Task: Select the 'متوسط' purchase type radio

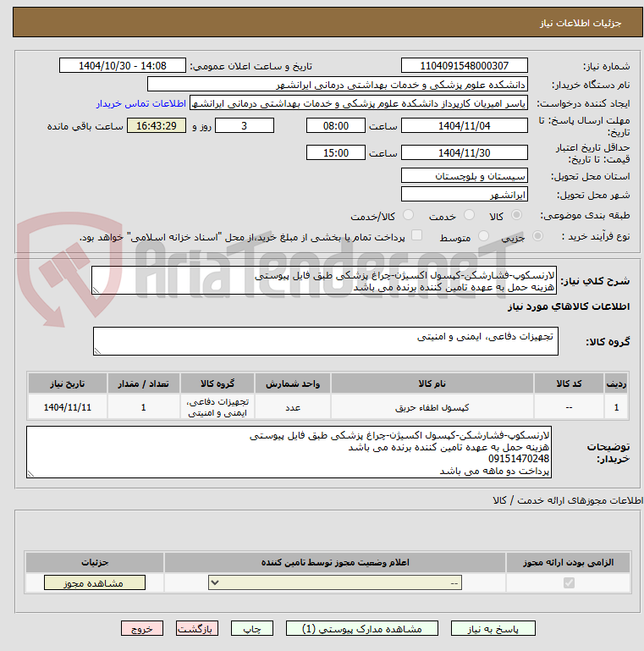Action: coord(483,236)
